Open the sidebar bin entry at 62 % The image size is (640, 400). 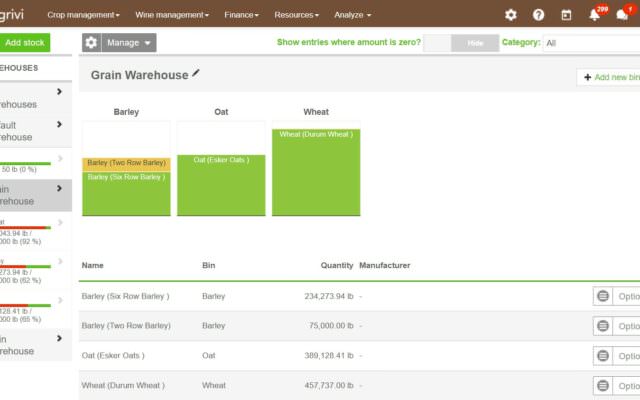coord(36,271)
